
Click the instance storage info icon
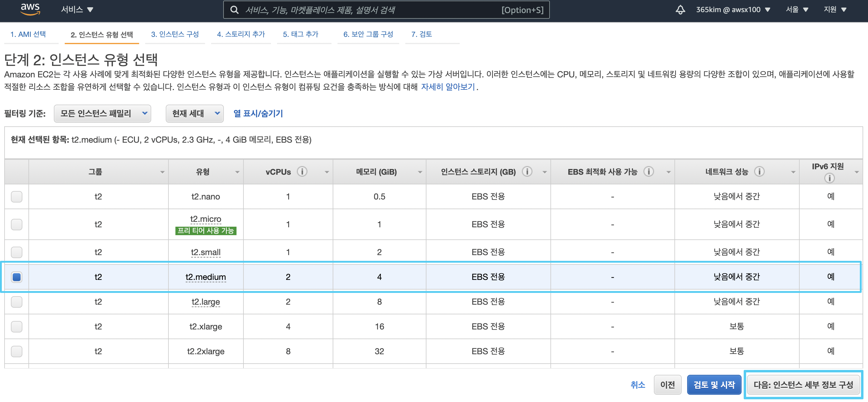[527, 172]
